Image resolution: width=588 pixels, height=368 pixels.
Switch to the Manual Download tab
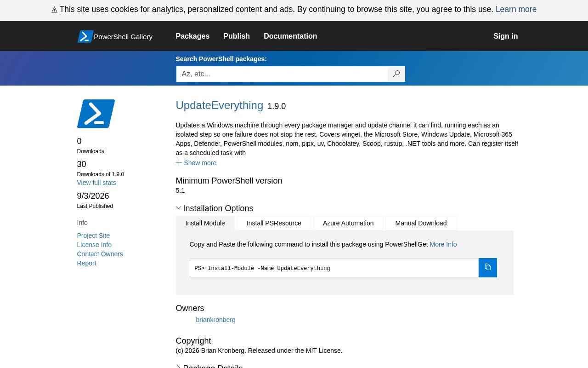[x=421, y=223]
